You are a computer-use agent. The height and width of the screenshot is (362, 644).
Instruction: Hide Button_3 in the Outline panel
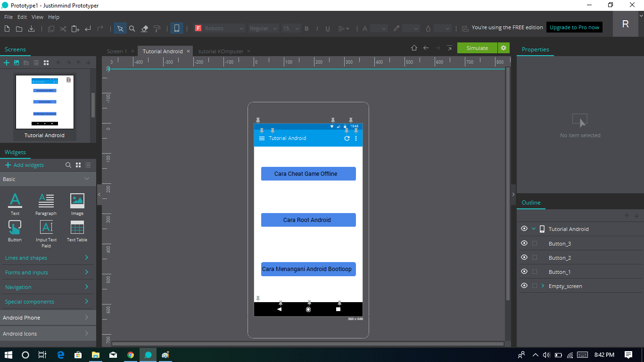pyautogui.click(x=524, y=243)
